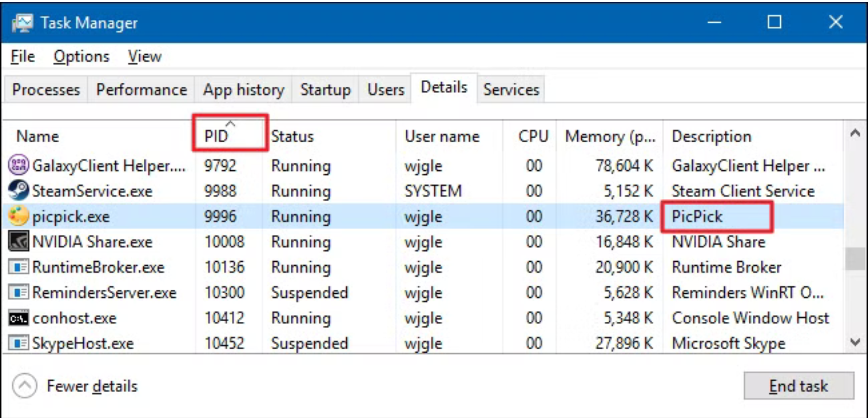Image resolution: width=868 pixels, height=418 pixels.
Task: Click PID value 10412
Action: pos(224,318)
